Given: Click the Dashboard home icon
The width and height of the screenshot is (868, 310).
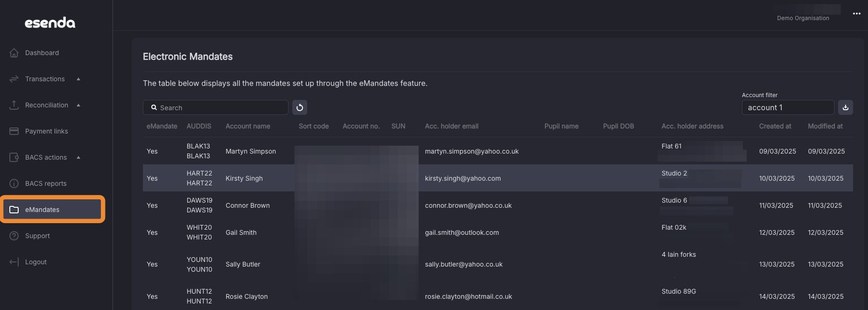Looking at the screenshot, I should click(x=14, y=53).
